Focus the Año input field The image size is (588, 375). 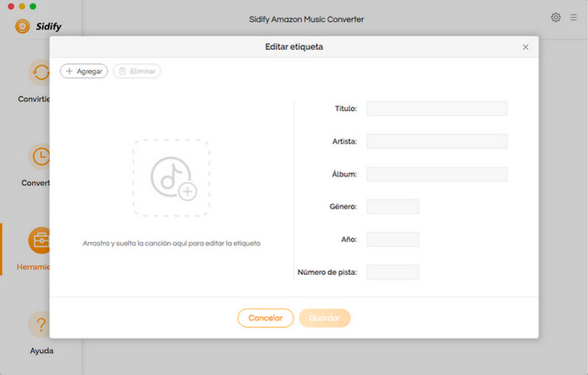(x=392, y=239)
